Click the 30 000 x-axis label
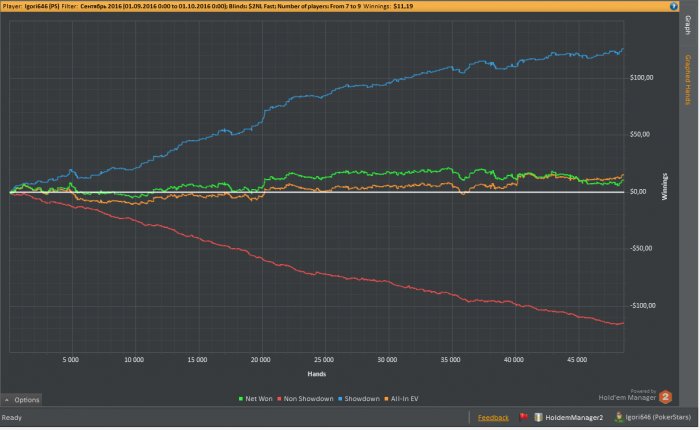700x430 pixels. click(x=387, y=359)
